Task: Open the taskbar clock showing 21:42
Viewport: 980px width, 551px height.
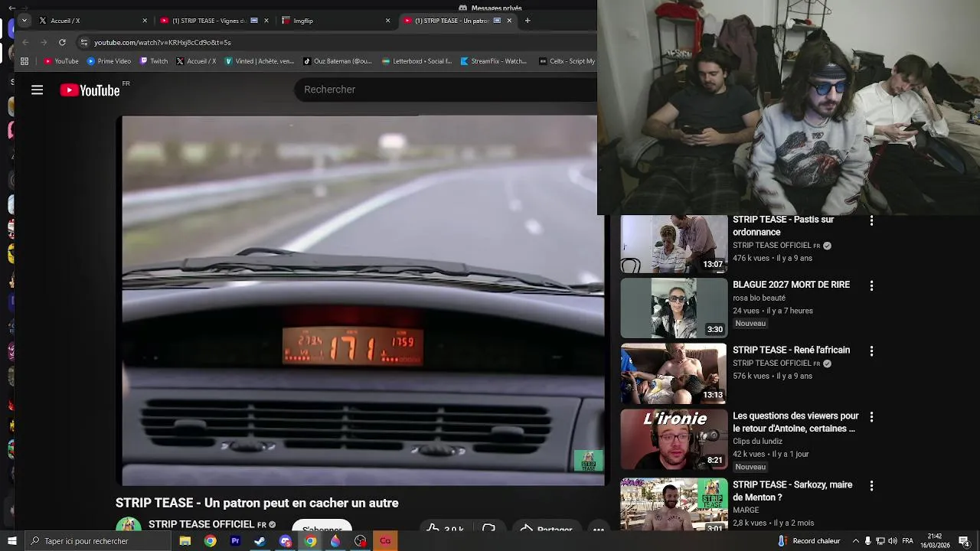Action: tap(934, 541)
